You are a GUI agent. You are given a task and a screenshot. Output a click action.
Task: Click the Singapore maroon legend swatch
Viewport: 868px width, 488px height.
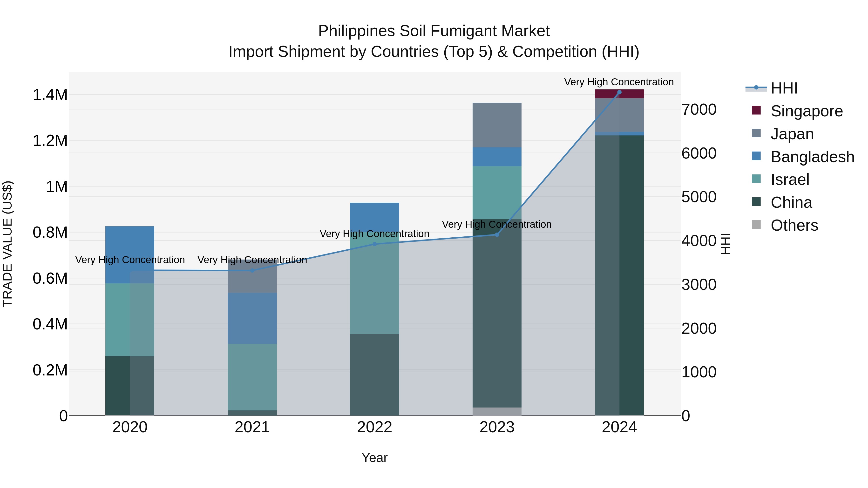click(756, 110)
